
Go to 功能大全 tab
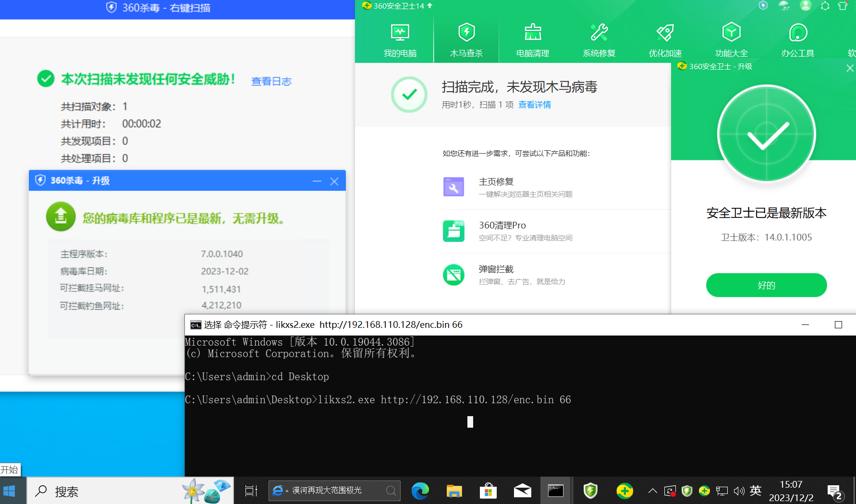732,40
